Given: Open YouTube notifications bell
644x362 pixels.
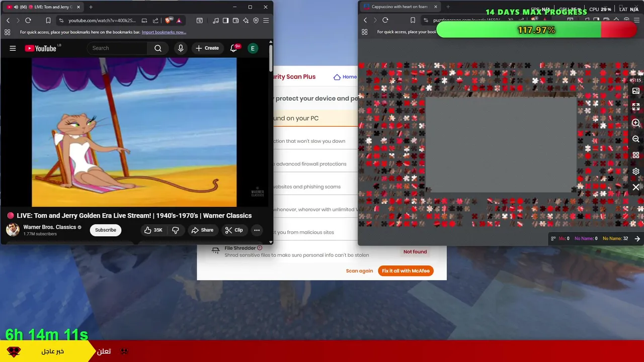Looking at the screenshot, I should 234,48.
